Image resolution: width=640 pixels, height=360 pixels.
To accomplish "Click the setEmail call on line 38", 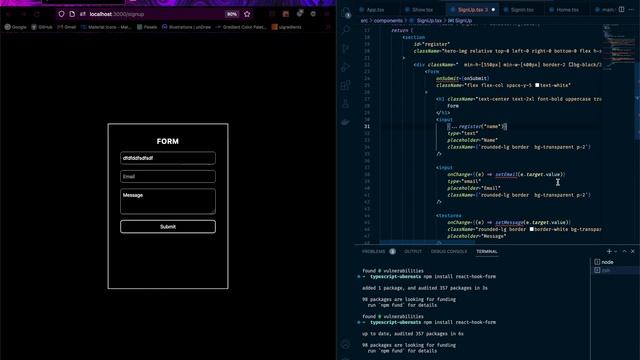I will [506, 174].
